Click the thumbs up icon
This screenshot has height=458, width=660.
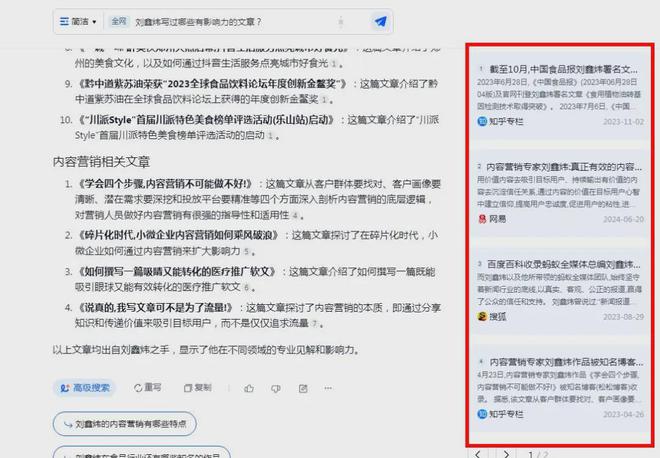pyautogui.click(x=249, y=388)
